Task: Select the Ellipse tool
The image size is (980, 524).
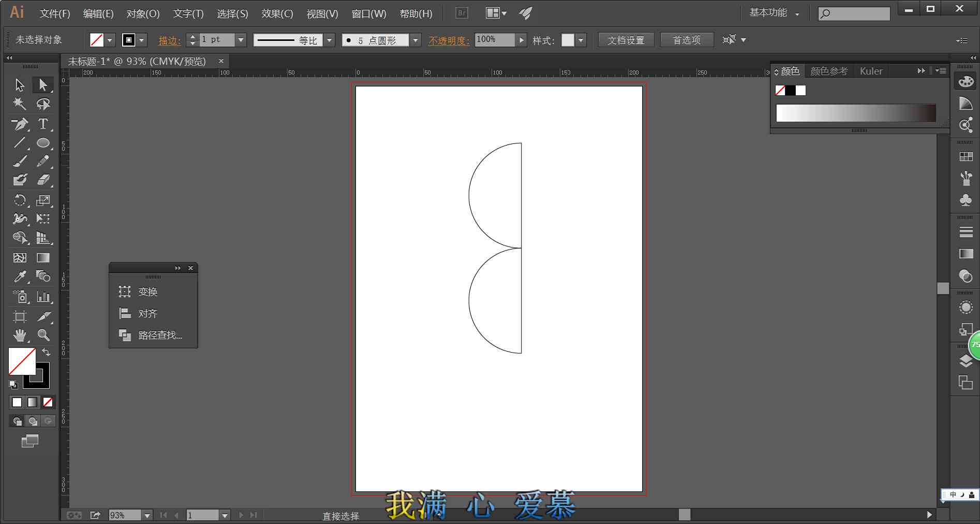Action: [43, 142]
